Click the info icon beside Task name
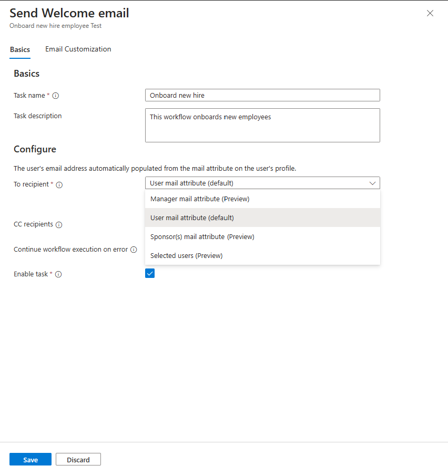 pos(57,96)
